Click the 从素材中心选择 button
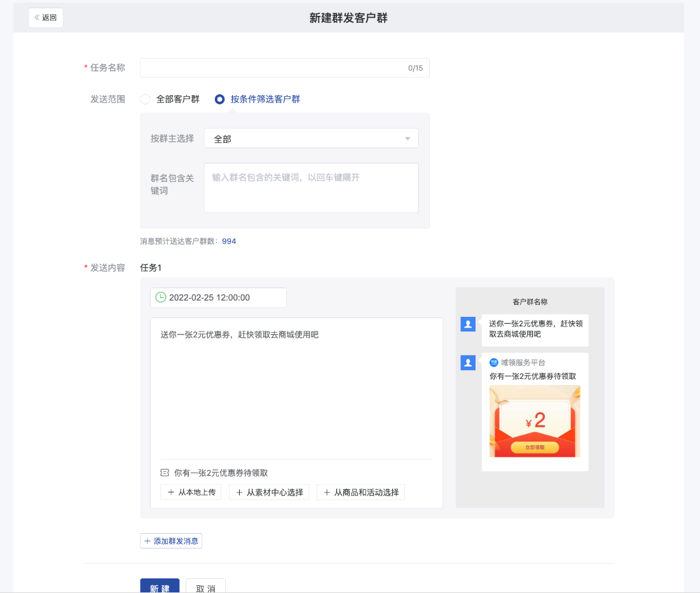700x593 pixels. (x=269, y=492)
